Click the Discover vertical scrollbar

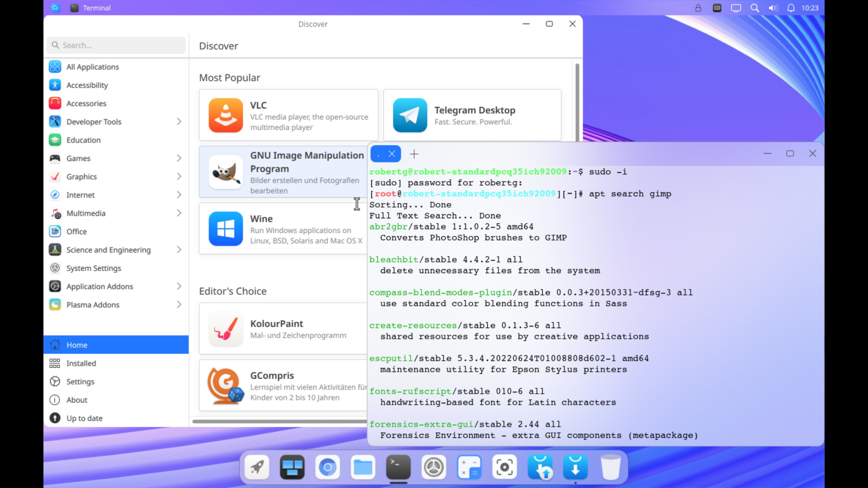click(577, 102)
